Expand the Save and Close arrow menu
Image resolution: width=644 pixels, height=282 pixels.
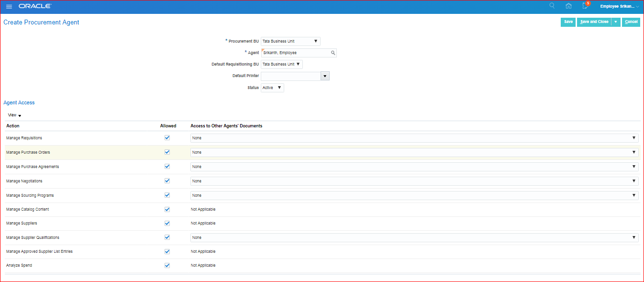616,22
